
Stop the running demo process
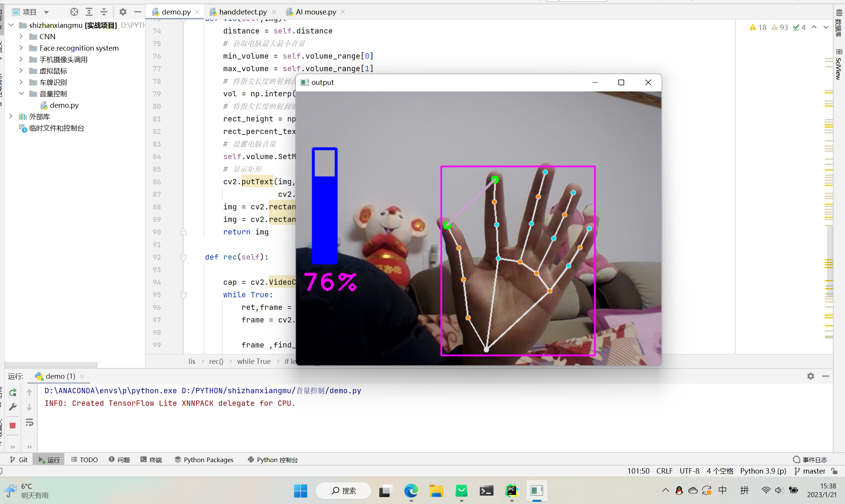[13, 425]
